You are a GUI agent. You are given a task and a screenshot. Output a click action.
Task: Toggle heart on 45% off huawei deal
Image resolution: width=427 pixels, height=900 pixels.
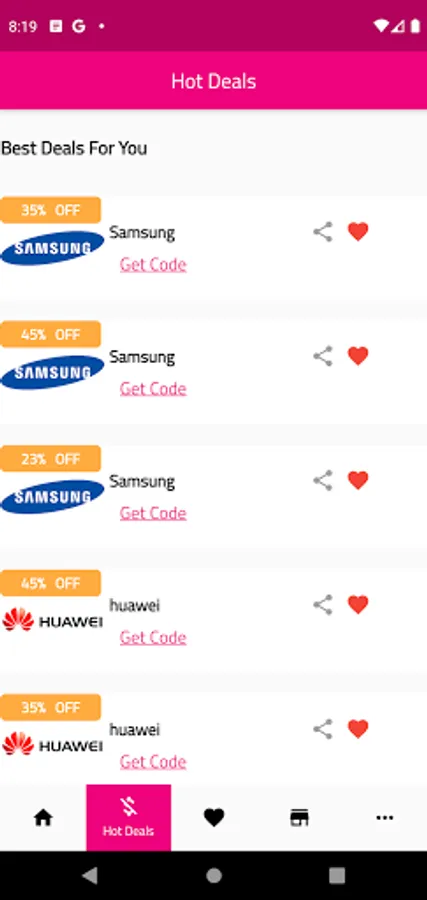point(358,604)
